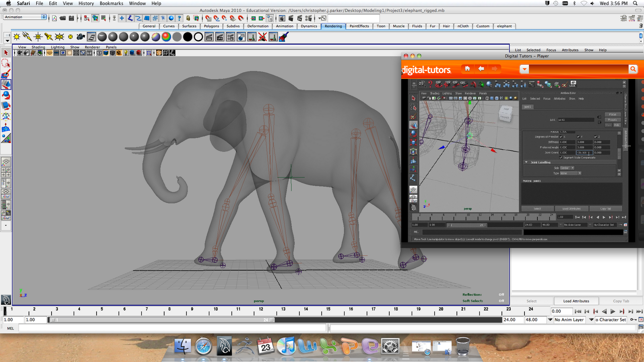Open the Animation menu set dropdown
Viewport: 644px width, 362px height.
pos(25,17)
